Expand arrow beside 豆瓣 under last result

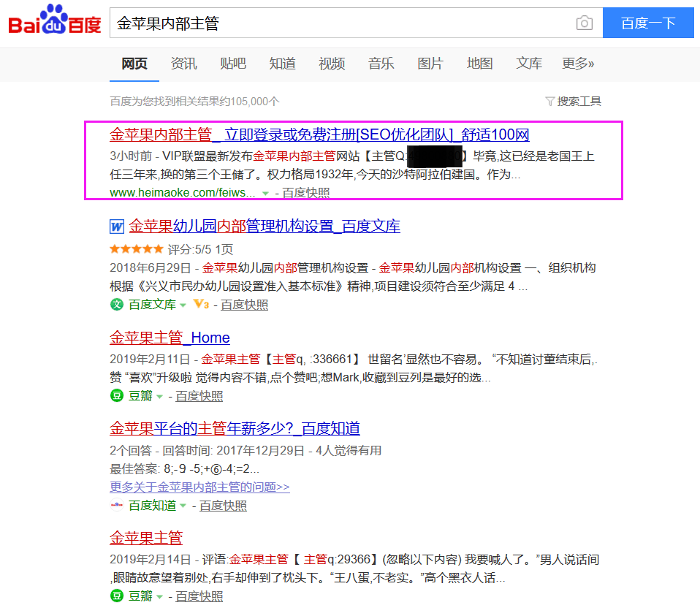159,597
